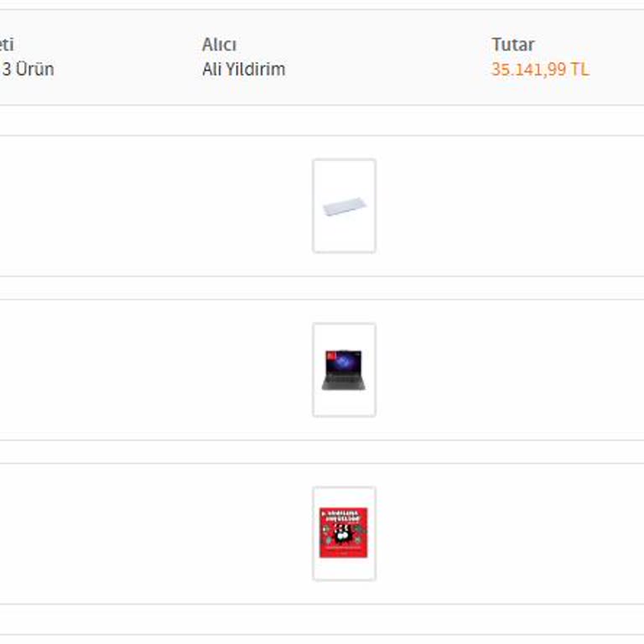
Task: Click empty space left of keyboard thumbnail
Action: (x=151, y=206)
